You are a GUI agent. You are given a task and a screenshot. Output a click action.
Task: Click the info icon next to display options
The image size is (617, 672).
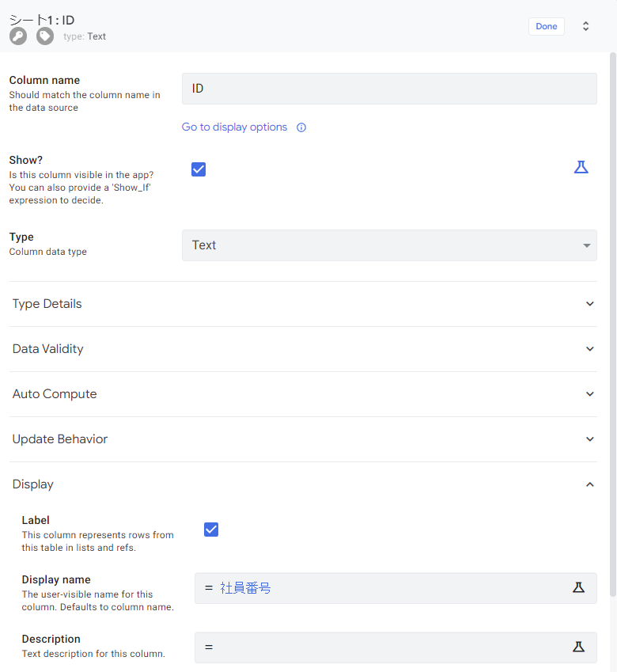301,127
